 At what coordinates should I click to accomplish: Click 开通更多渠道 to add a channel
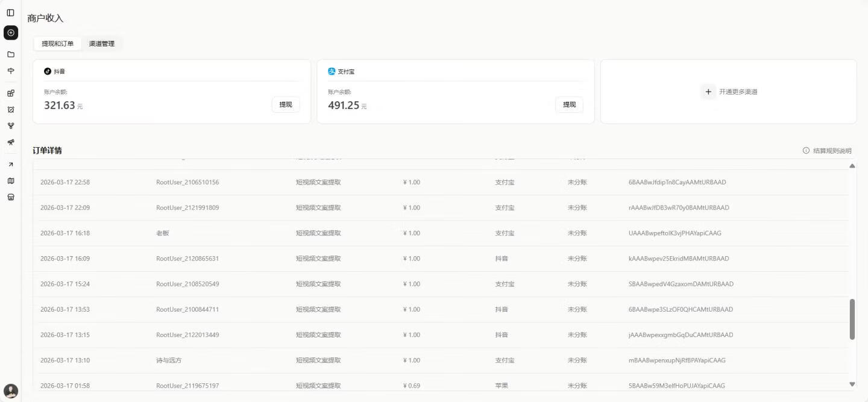pos(729,92)
